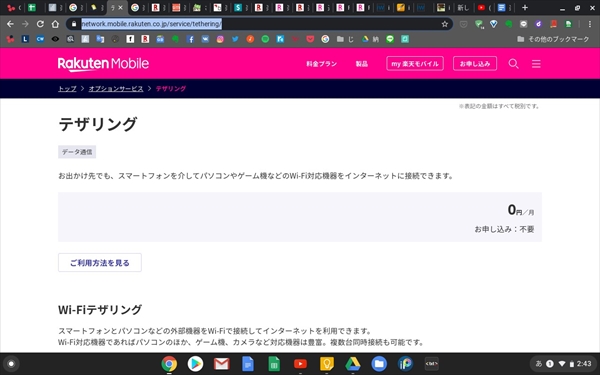Switch to the teal S tab
This screenshot has width=600, height=375.
coord(238,8)
